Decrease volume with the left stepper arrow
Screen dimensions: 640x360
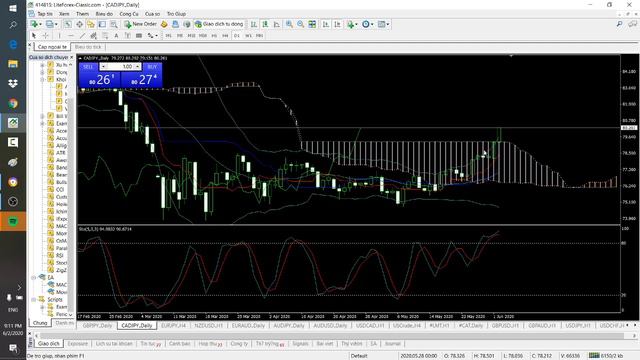(103, 67)
